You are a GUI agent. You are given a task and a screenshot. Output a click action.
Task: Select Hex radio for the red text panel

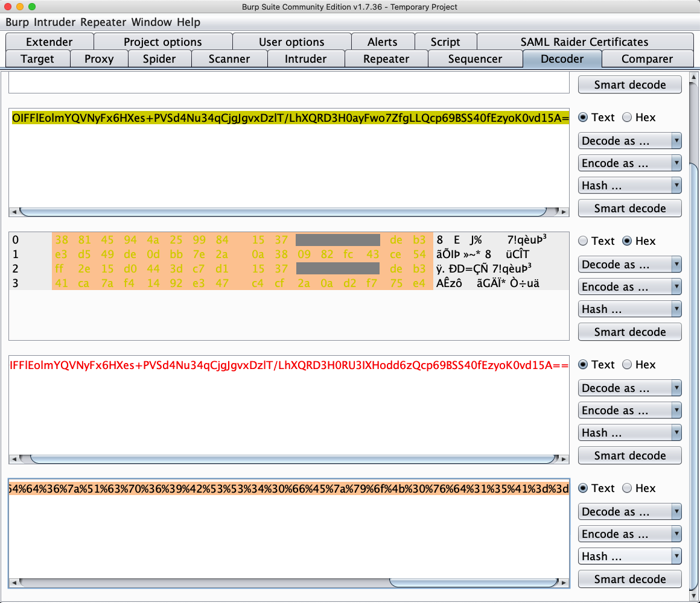[628, 365]
